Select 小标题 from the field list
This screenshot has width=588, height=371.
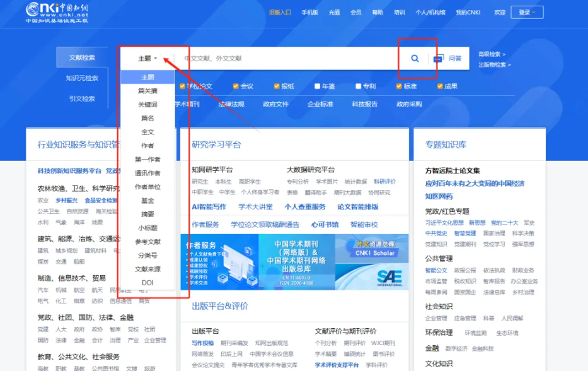147,228
